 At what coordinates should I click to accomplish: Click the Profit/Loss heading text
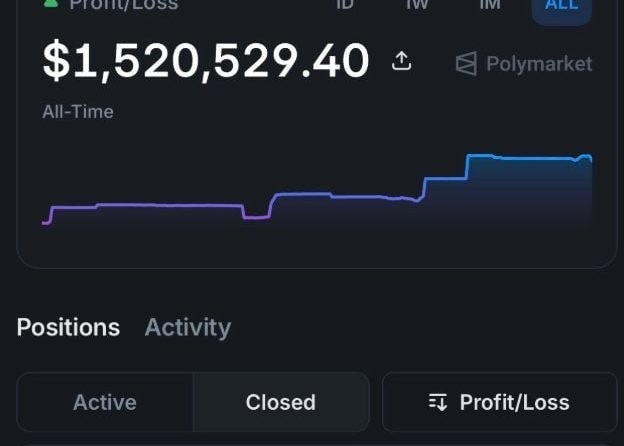pyautogui.click(x=123, y=5)
